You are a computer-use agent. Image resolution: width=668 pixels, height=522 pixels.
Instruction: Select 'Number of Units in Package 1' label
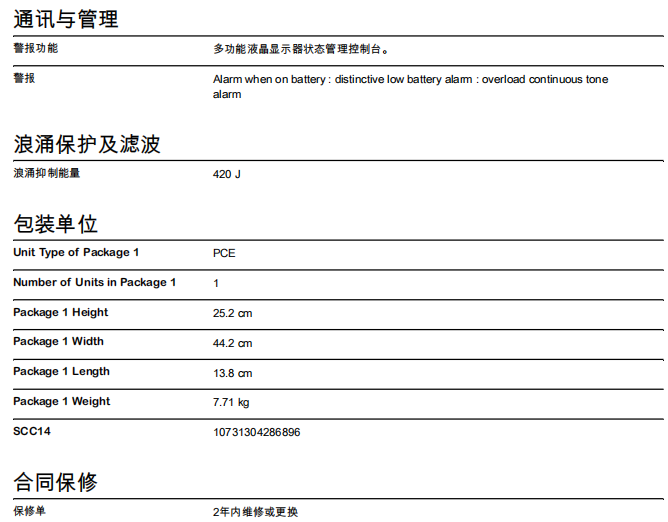95,283
